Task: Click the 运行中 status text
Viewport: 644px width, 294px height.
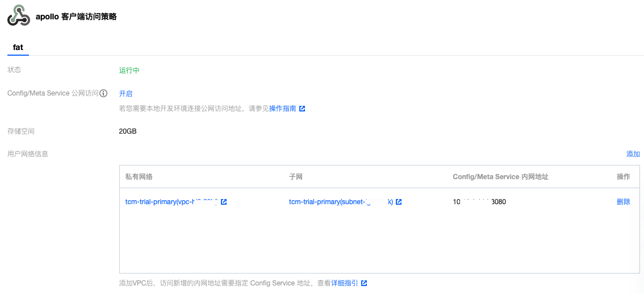Action: click(x=129, y=71)
